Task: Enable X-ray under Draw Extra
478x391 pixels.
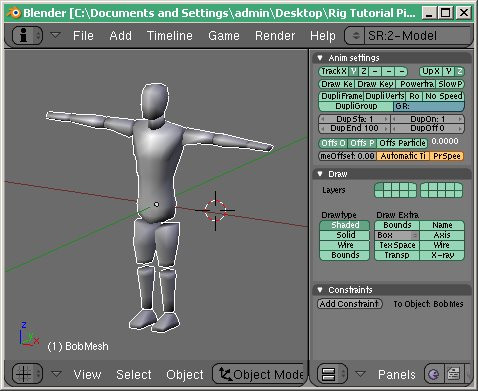Action: (x=442, y=255)
